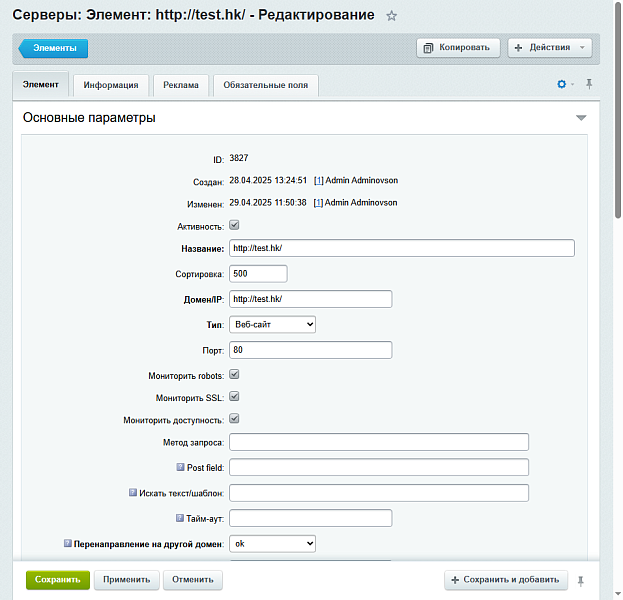The height and width of the screenshot is (600, 623).
Task: Click help icon next to Post field
Action: click(x=180, y=467)
